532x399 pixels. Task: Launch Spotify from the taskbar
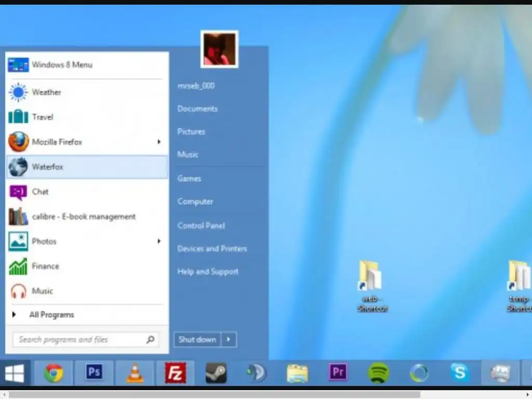pyautogui.click(x=379, y=373)
